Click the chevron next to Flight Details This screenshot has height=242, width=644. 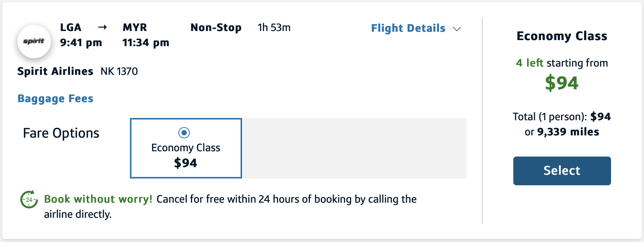457,28
